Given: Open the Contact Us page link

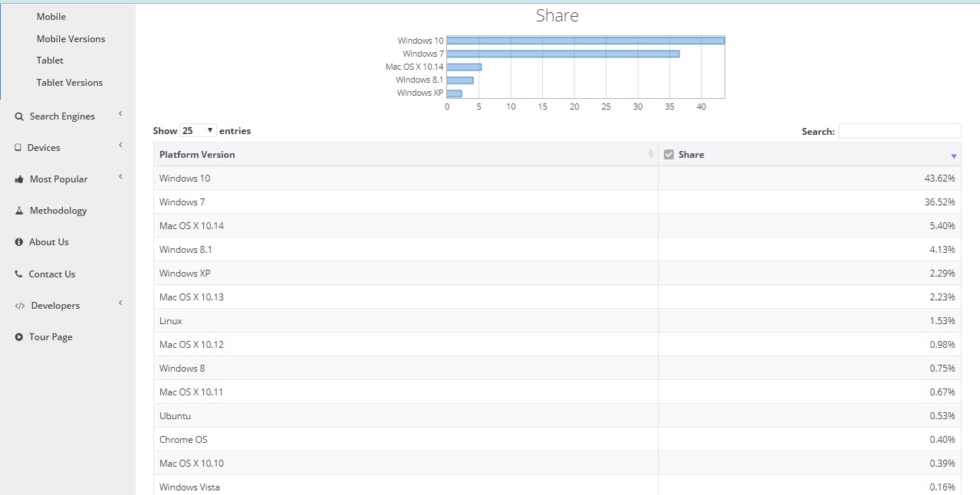Looking at the screenshot, I should tap(52, 274).
